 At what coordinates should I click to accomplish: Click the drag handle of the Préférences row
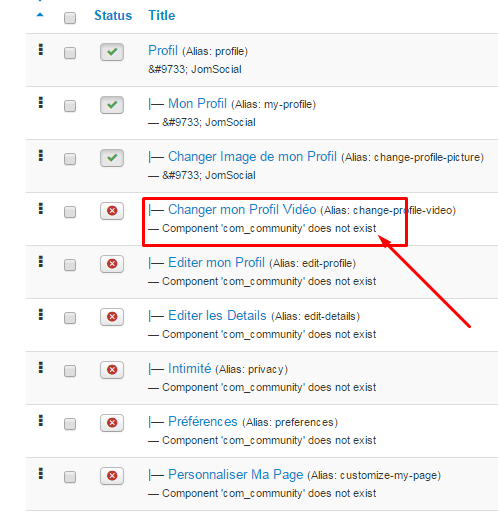41,421
